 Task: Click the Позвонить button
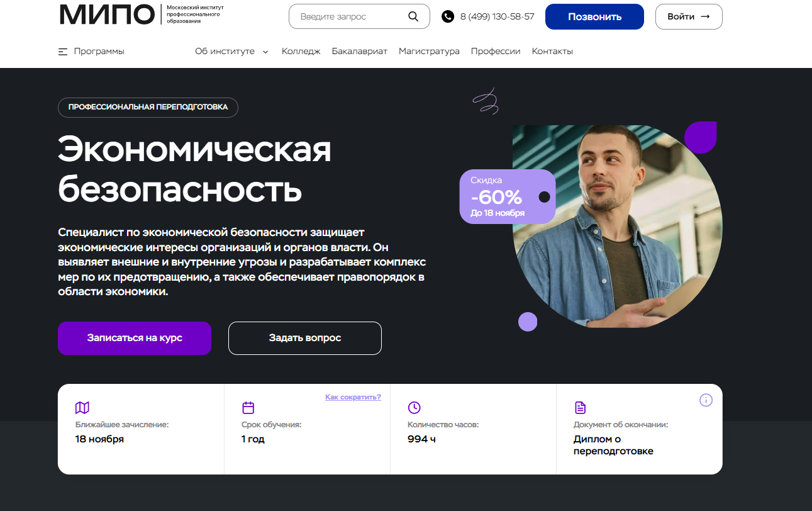[x=594, y=16]
